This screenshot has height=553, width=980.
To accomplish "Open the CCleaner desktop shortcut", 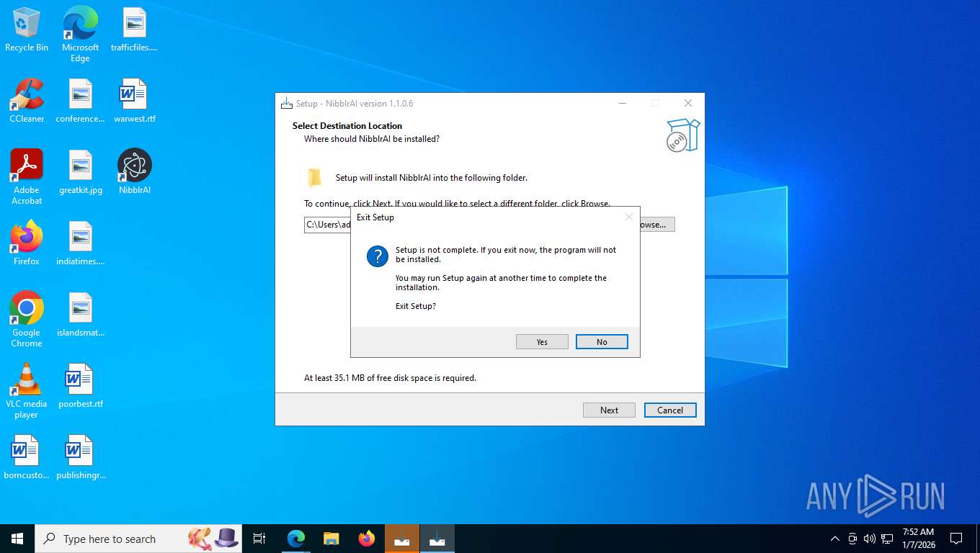I will click(27, 101).
